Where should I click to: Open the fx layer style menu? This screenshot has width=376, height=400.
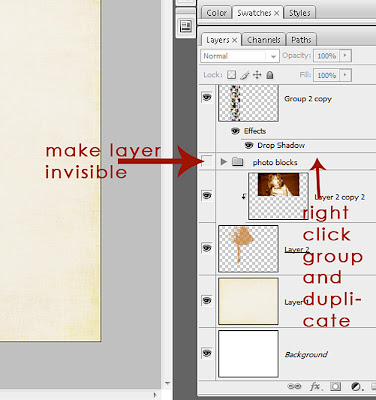click(315, 387)
